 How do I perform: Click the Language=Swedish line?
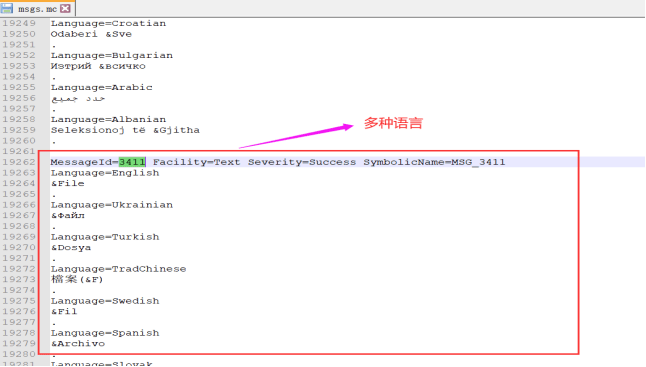click(105, 301)
